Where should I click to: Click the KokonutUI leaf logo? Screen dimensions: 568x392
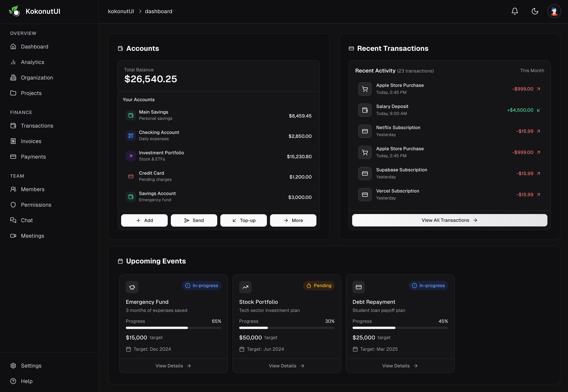coord(14,11)
